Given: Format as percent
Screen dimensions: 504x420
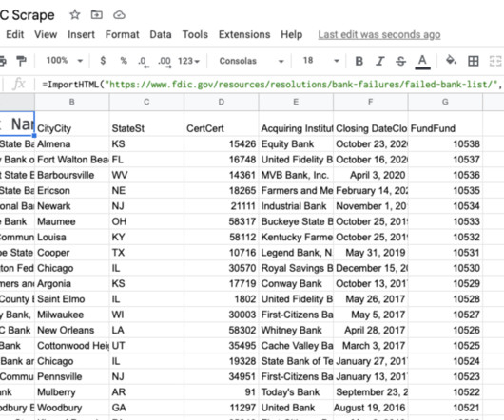Looking at the screenshot, I should point(124,61).
